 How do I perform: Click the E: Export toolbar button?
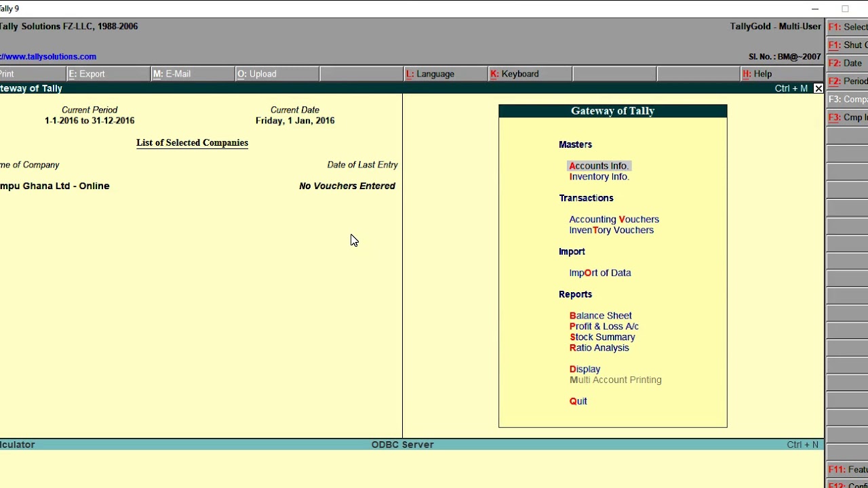(108, 74)
